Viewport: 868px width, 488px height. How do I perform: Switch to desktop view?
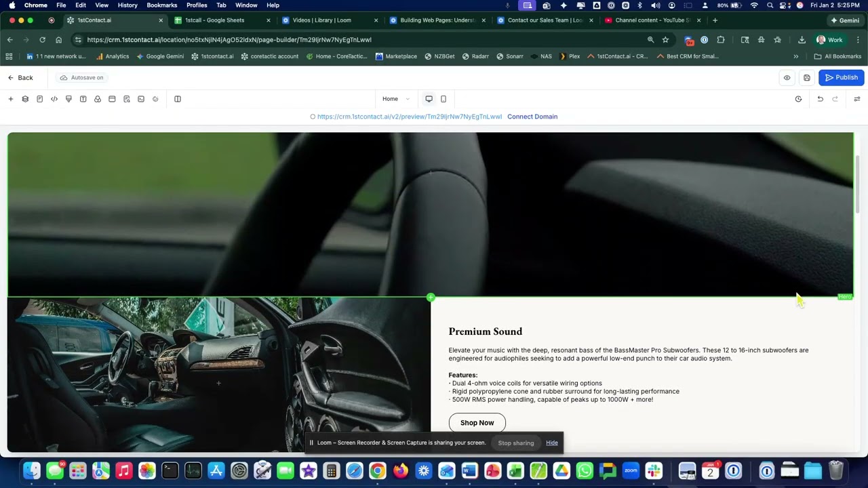(429, 99)
